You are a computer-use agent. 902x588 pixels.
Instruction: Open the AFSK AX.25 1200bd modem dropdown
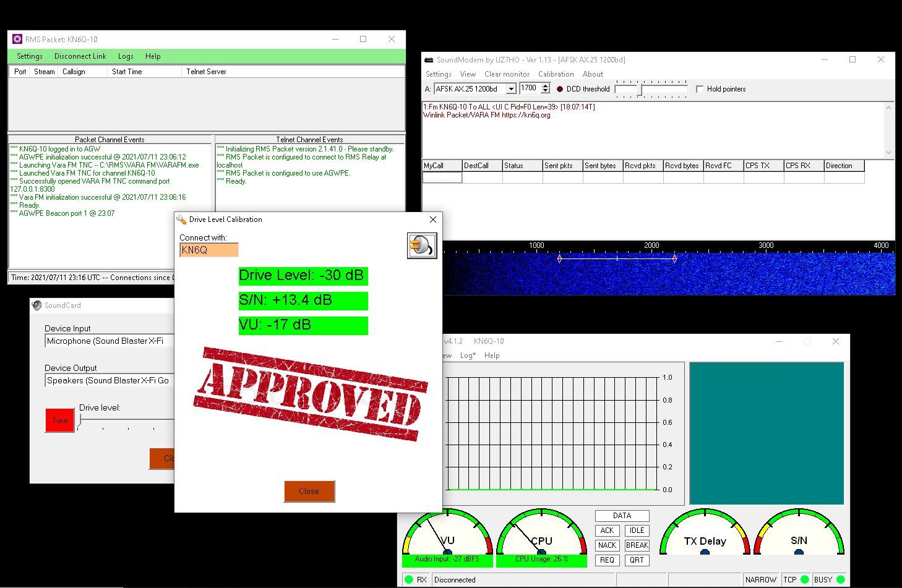pos(511,89)
